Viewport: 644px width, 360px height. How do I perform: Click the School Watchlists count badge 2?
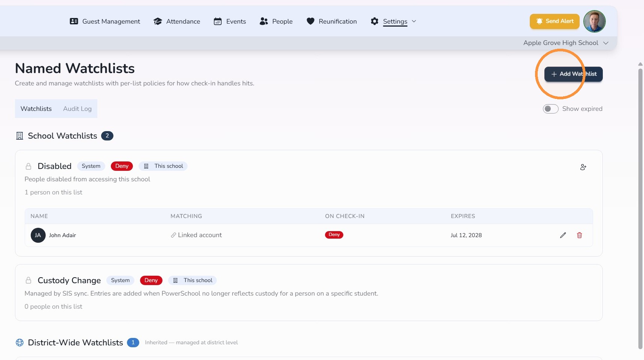coord(107,136)
